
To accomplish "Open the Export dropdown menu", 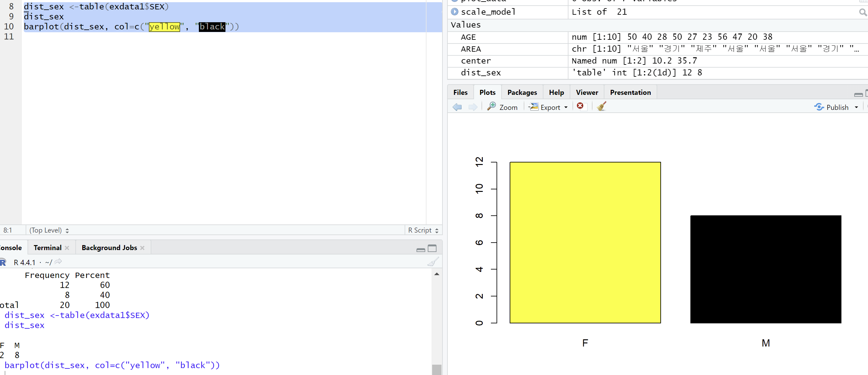I will (x=566, y=108).
